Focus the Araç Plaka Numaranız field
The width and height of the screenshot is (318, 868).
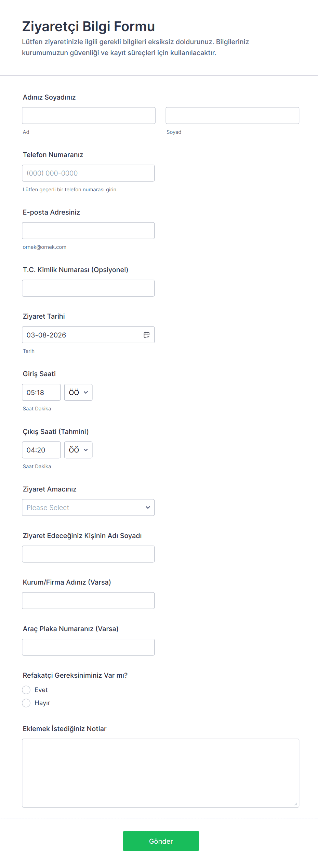pyautogui.click(x=88, y=647)
